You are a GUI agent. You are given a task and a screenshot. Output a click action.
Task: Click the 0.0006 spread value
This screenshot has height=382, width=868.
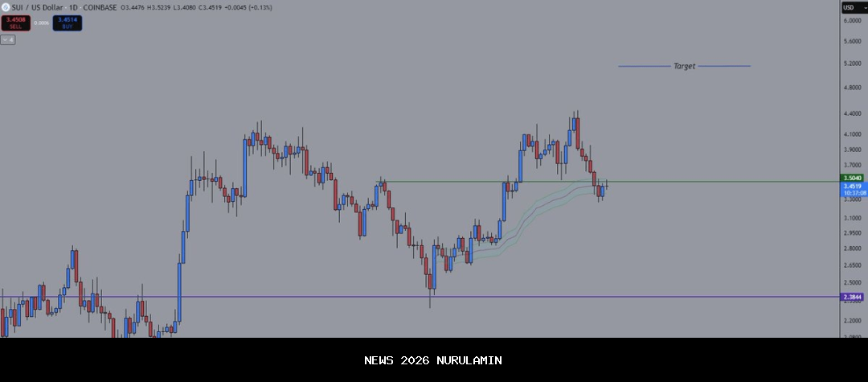tap(42, 23)
